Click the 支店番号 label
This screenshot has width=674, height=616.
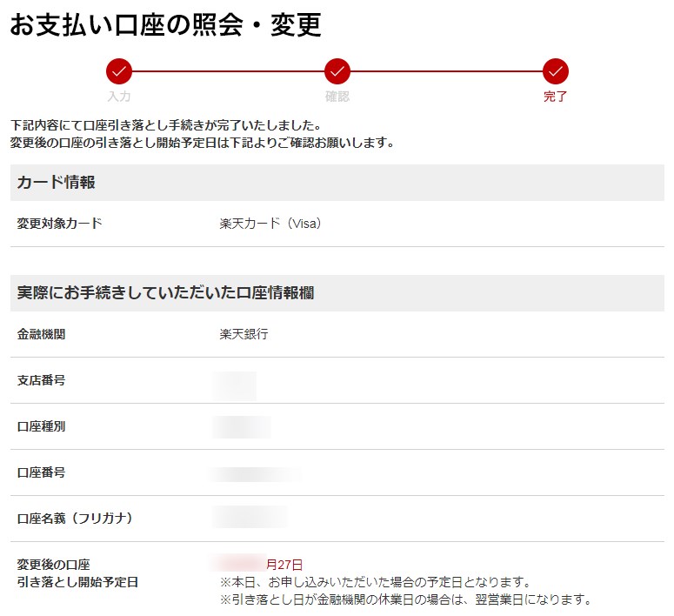(x=41, y=380)
